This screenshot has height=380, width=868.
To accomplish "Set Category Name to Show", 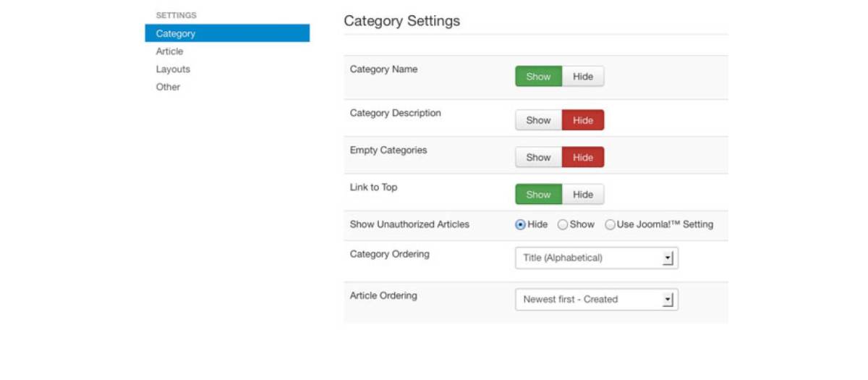I will pyautogui.click(x=538, y=76).
